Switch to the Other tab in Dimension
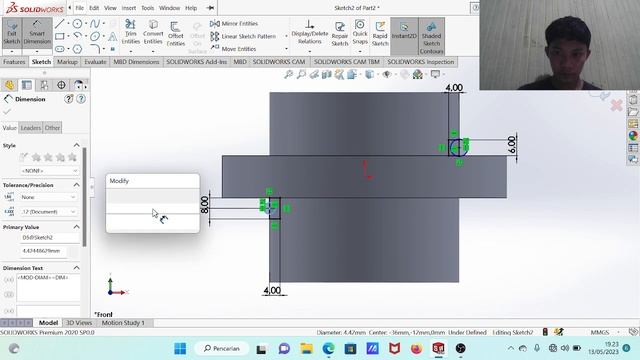Screen dimensions: 640x360 (52, 128)
